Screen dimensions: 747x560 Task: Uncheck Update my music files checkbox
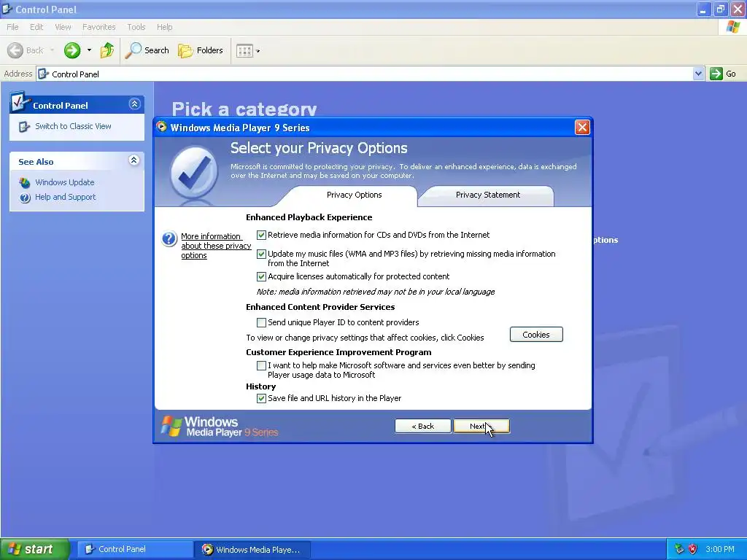(261, 254)
